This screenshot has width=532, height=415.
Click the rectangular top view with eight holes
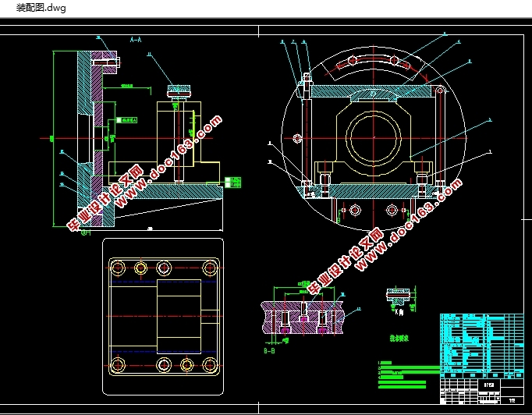(163, 316)
